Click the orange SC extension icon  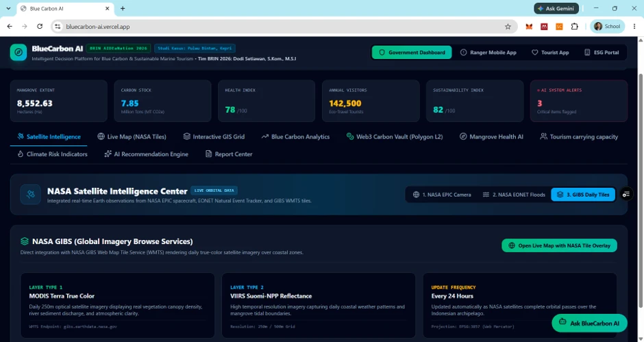559,26
